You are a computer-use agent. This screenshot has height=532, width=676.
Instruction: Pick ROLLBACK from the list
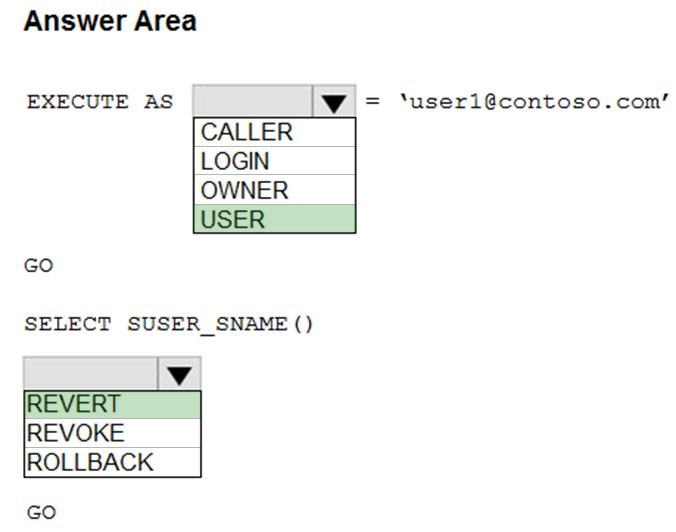[x=113, y=462]
